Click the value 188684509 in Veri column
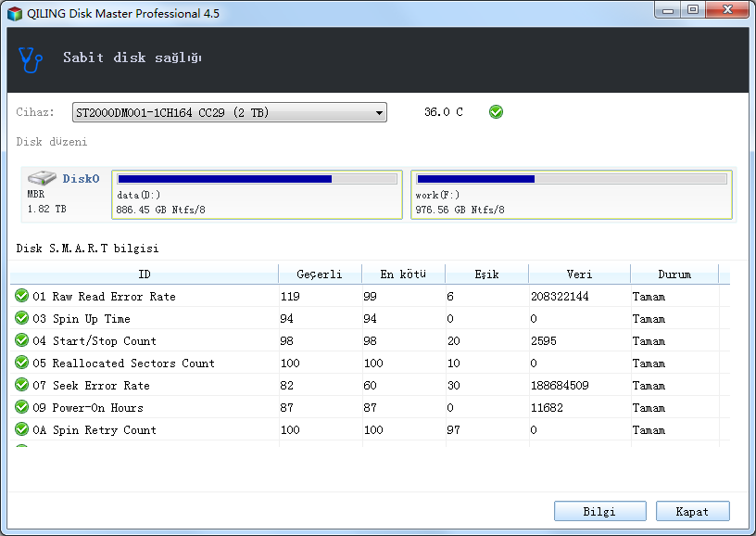756x536 pixels. (560, 385)
